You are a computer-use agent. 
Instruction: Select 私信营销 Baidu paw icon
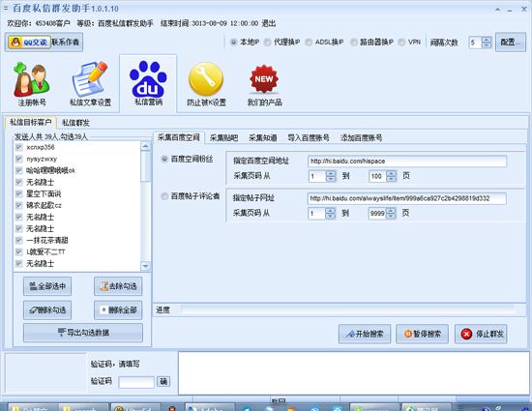(148, 83)
